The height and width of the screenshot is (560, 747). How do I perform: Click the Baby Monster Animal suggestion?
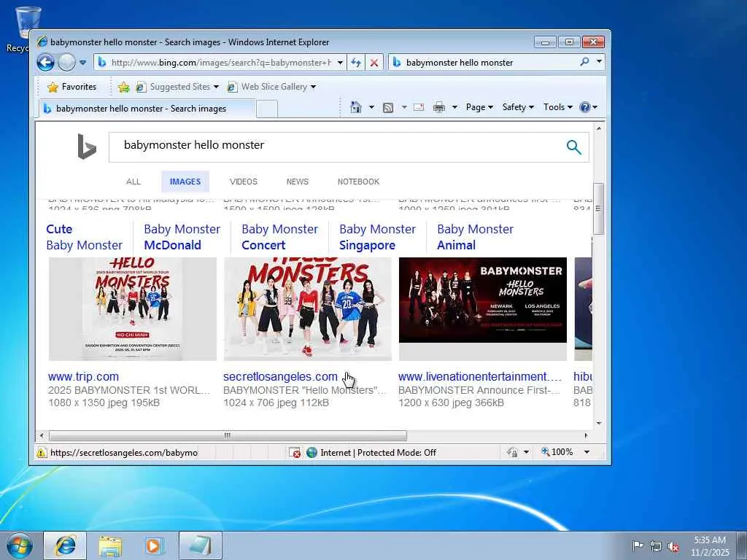coord(475,237)
